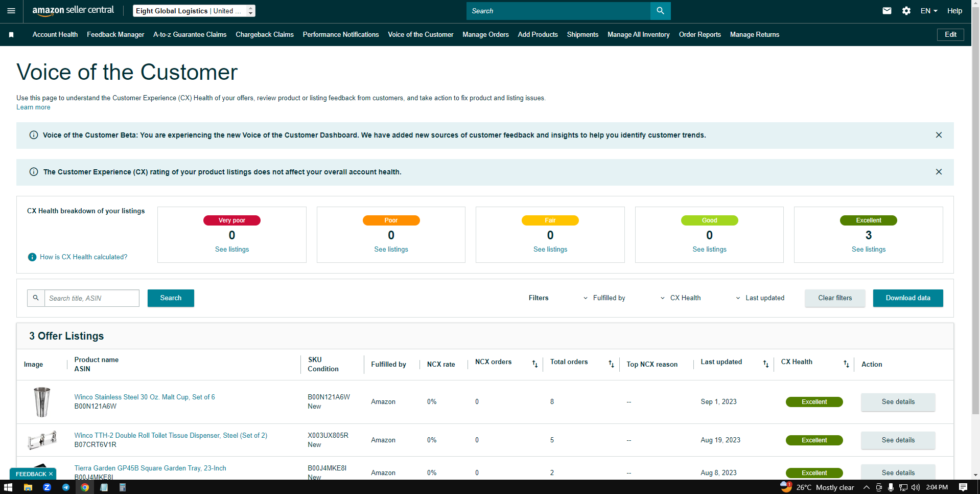Expand the Fulfilled by filter
This screenshot has width=980, height=494.
click(604, 298)
